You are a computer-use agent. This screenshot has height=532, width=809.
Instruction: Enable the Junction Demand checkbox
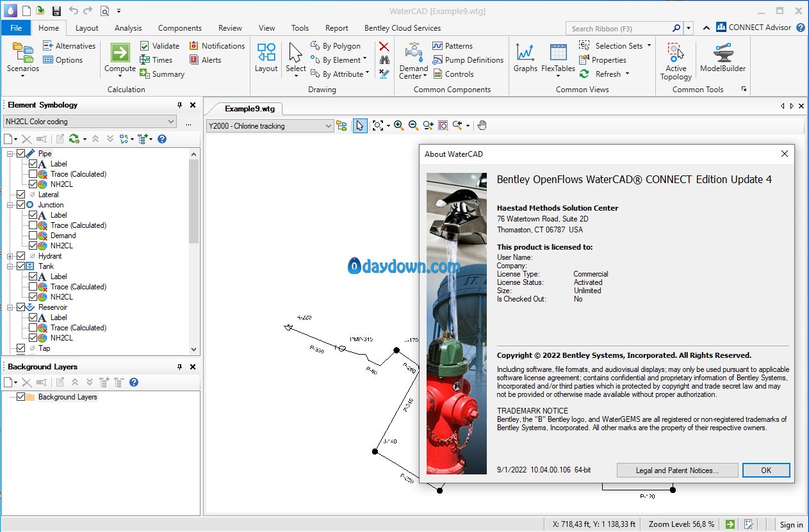(33, 236)
